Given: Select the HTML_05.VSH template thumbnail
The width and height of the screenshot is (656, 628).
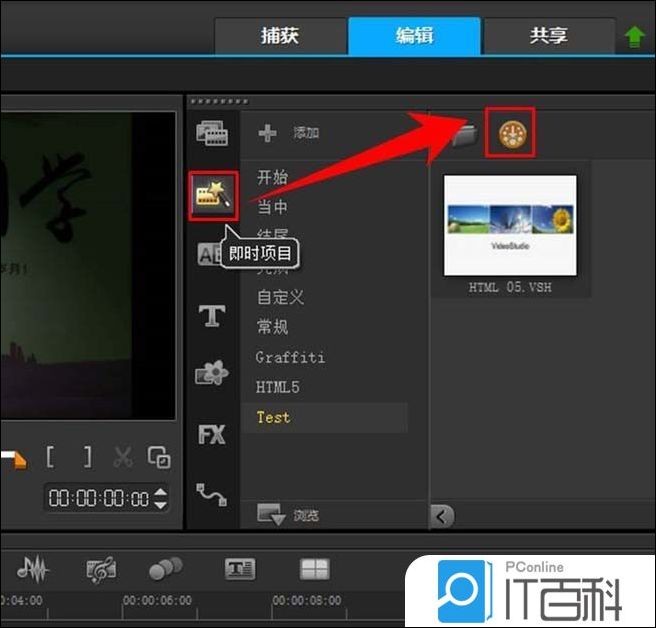Looking at the screenshot, I should (x=510, y=226).
